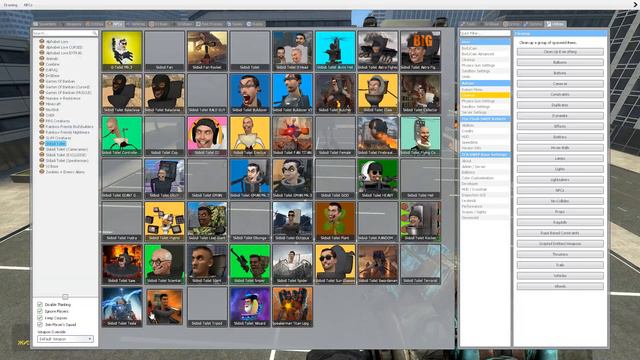Image resolution: width=640 pixels, height=360 pixels.
Task: Open the Weapon Override dropdown
Action: [x=65, y=339]
